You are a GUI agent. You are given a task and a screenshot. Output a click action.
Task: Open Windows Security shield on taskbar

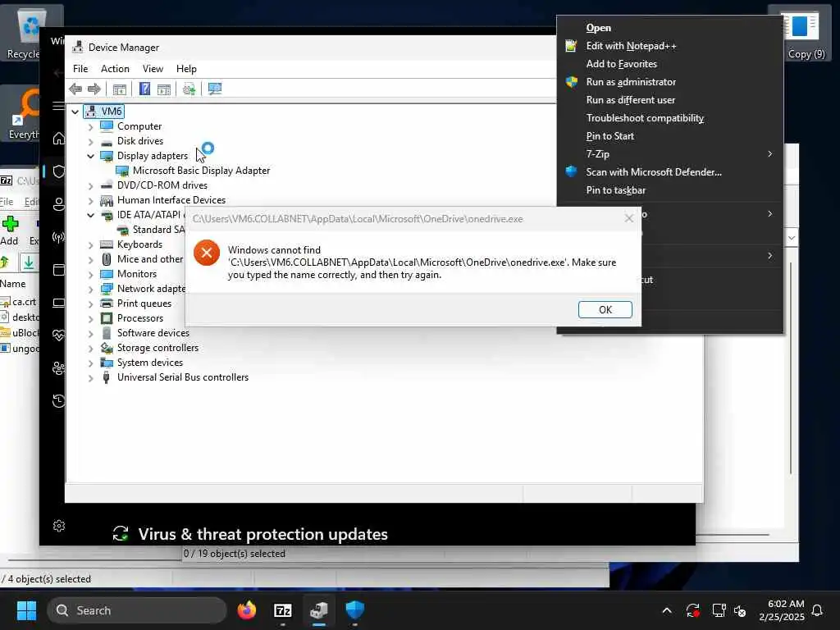[354, 610]
